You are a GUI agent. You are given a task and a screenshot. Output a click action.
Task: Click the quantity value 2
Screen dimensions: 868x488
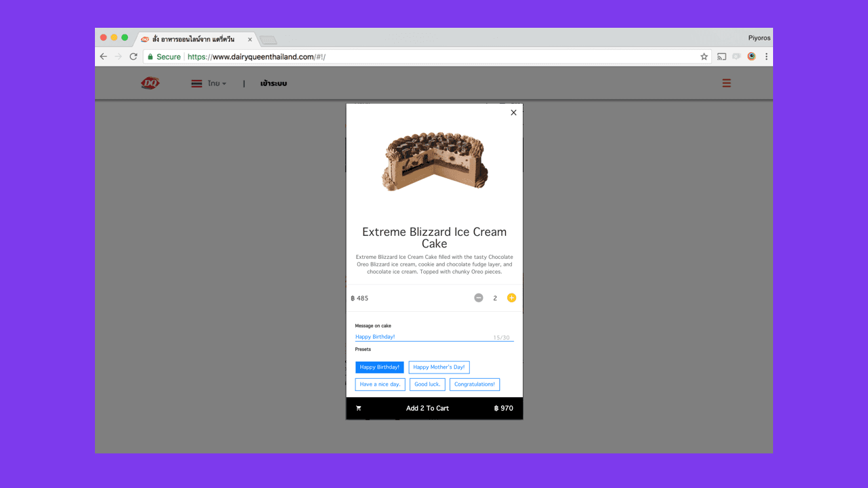[495, 298]
